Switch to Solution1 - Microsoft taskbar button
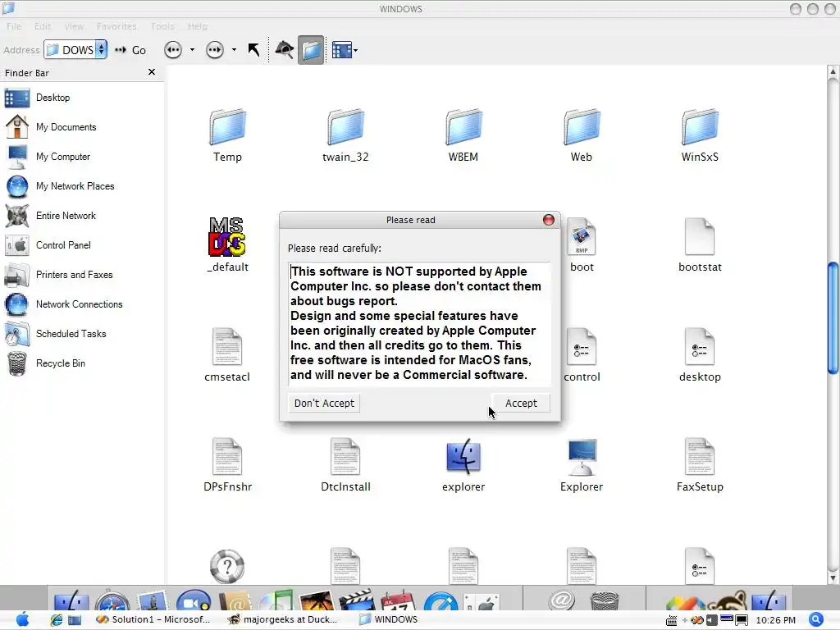 point(153,619)
